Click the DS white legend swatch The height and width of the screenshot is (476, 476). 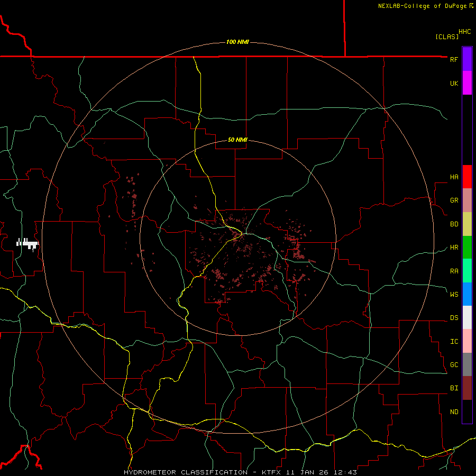467,317
